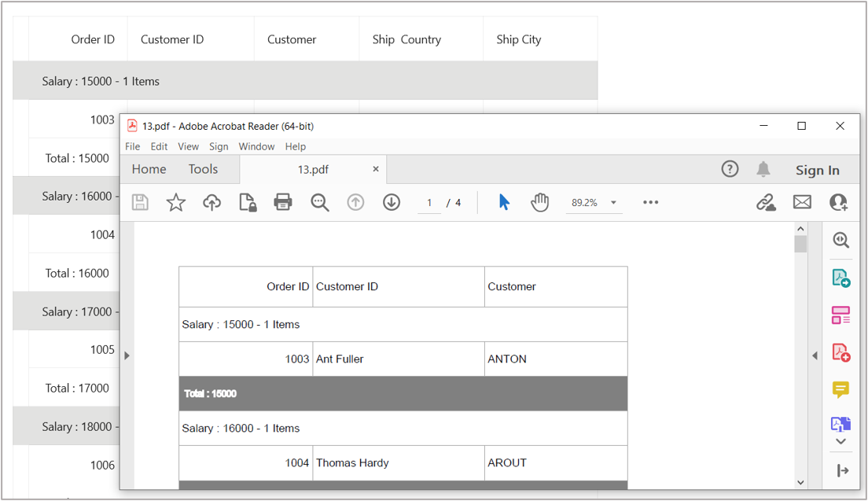
Task: Collapse the right tools pane arrow
Action: click(x=815, y=355)
